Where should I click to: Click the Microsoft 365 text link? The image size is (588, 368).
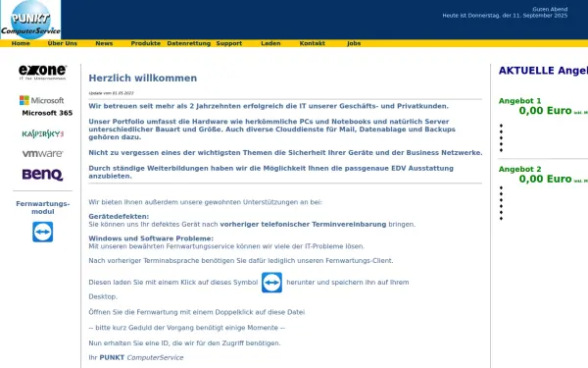tap(47, 113)
